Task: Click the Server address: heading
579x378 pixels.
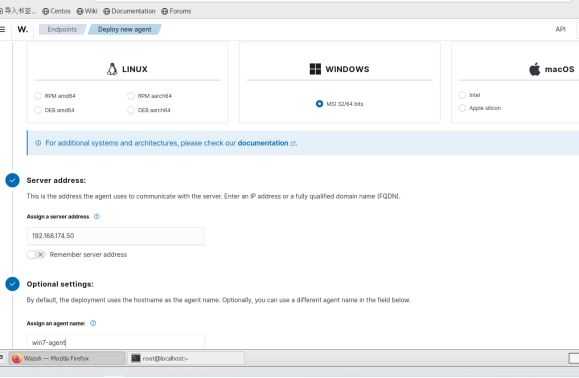Action: click(x=56, y=180)
